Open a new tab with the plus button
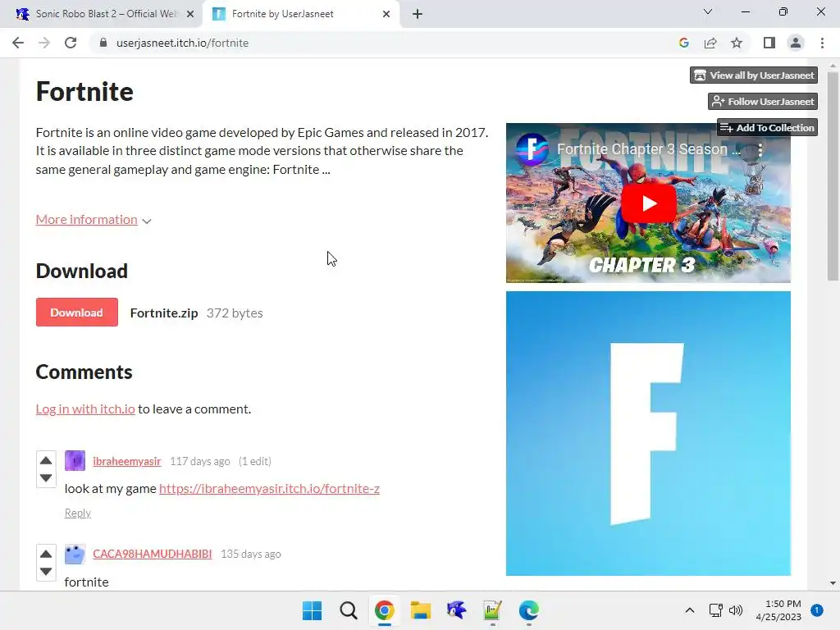The height and width of the screenshot is (630, 840). point(418,14)
